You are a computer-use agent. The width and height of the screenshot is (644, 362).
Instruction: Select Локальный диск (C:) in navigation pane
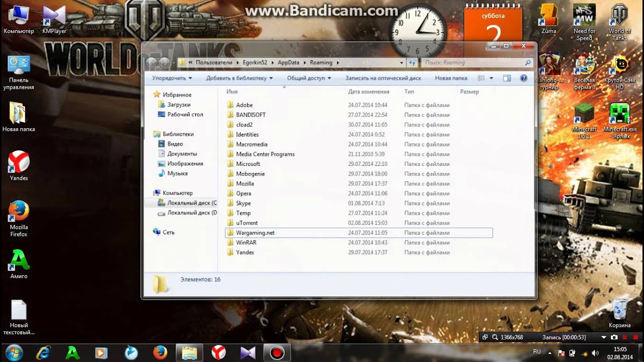(187, 203)
